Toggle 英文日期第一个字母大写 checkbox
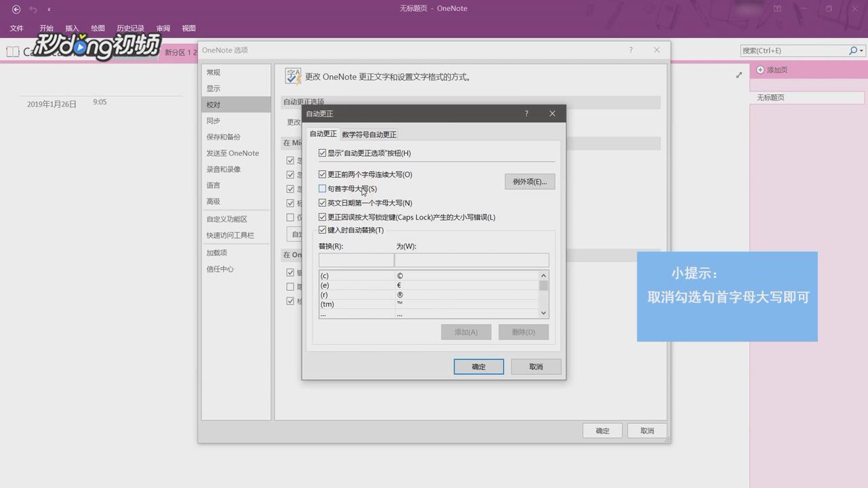 [x=322, y=203]
